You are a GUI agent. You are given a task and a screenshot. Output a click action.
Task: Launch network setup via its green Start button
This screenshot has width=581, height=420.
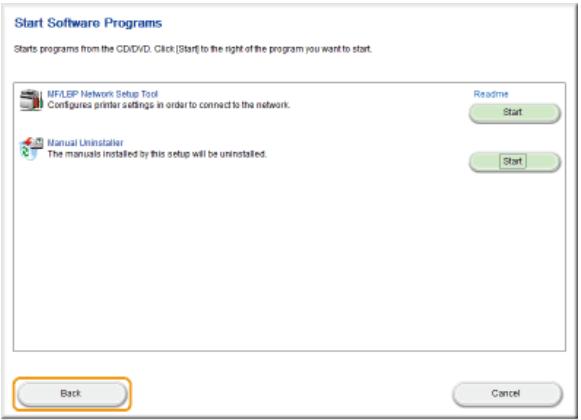point(515,113)
